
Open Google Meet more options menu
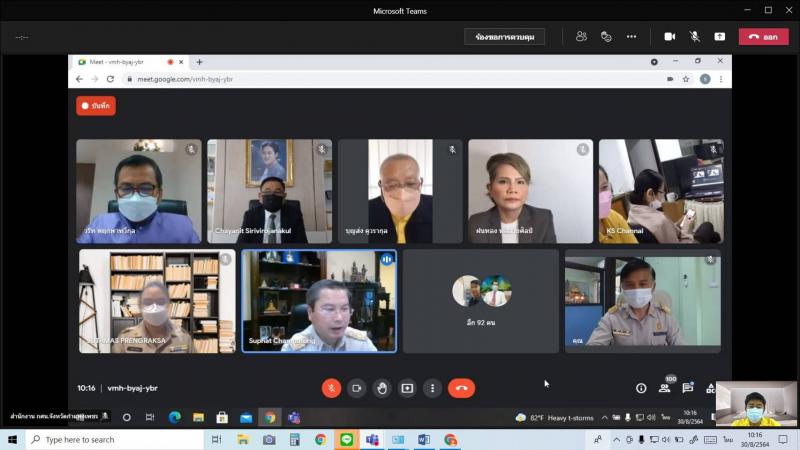[x=432, y=388]
